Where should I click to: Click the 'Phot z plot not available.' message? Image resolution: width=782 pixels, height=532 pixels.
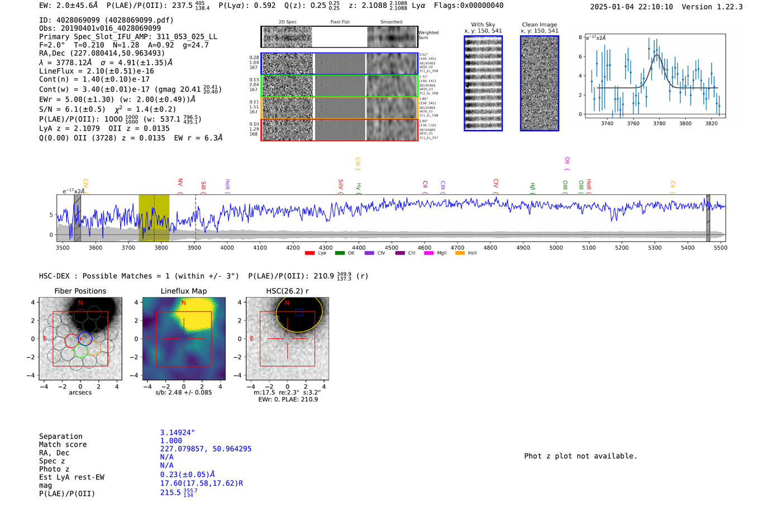point(580,456)
